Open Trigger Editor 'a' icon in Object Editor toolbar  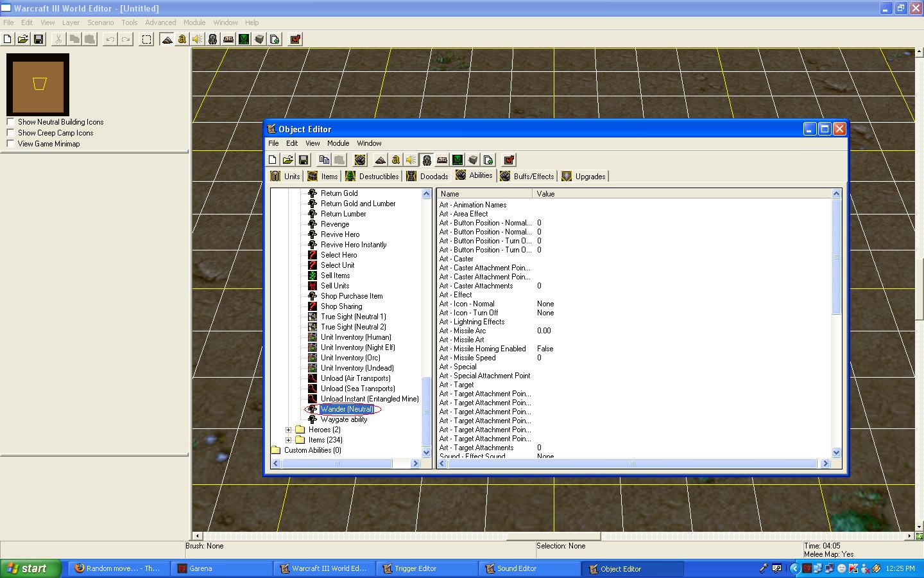click(x=396, y=160)
